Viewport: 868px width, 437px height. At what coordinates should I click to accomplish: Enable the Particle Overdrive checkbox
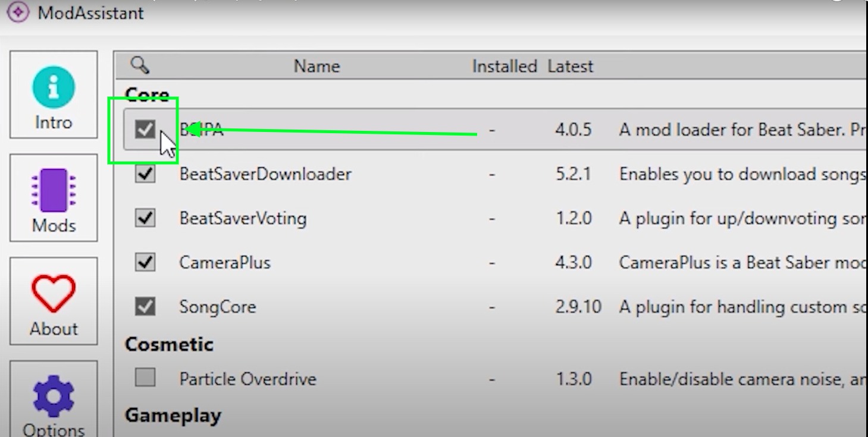(145, 378)
